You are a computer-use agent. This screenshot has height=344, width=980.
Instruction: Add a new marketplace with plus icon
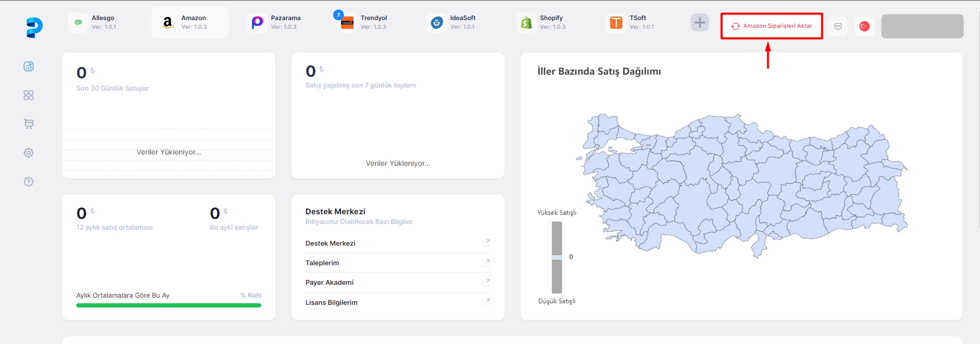coord(700,23)
